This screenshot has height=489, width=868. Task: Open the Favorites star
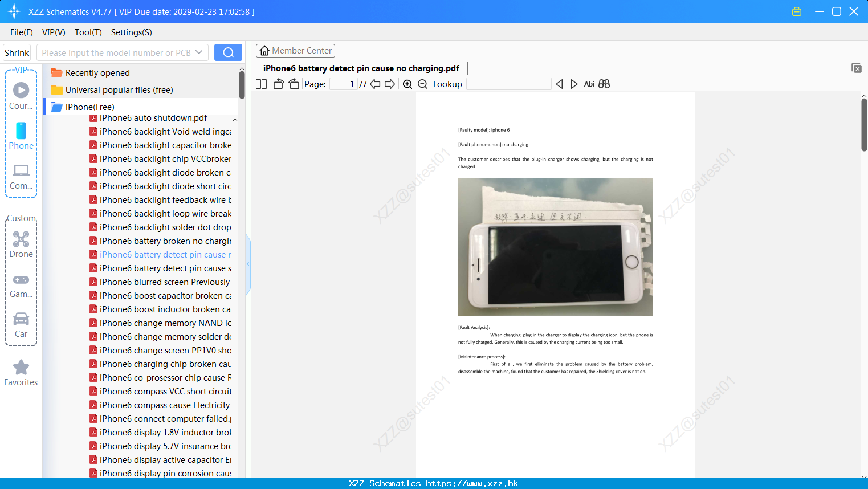(x=21, y=373)
